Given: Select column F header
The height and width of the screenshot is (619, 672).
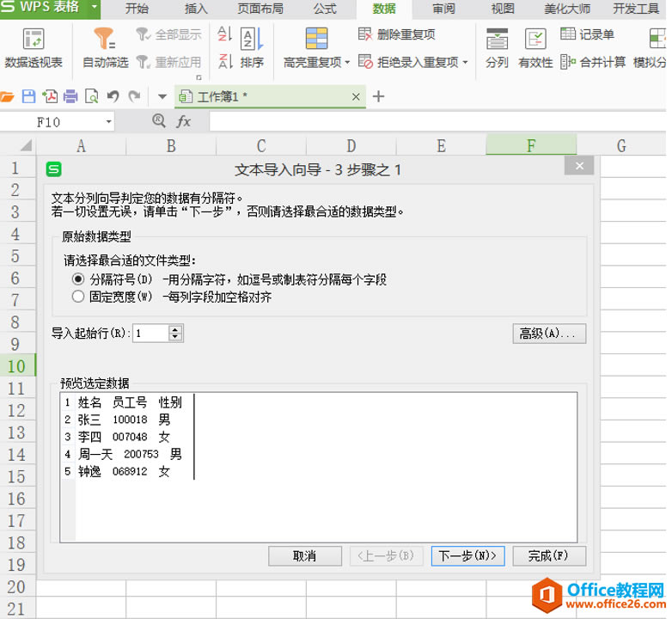Looking at the screenshot, I should point(531,145).
